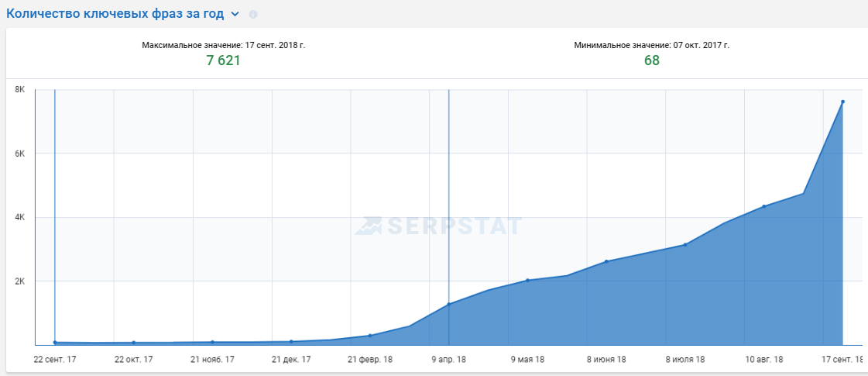868x376 pixels.
Task: Click the data point above 9 мая 18
Action: (x=527, y=280)
